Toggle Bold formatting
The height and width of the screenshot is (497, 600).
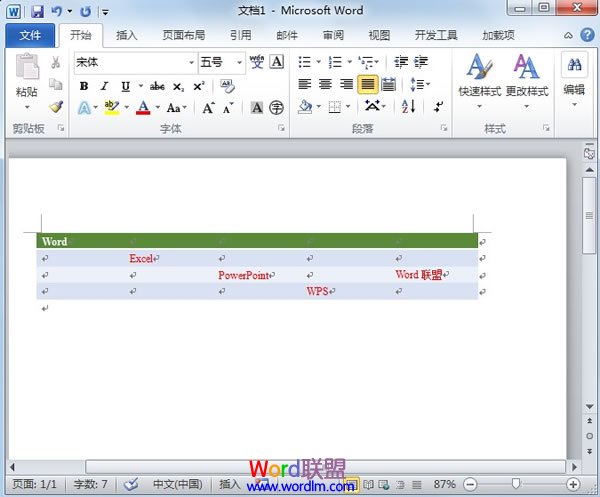pyautogui.click(x=84, y=86)
